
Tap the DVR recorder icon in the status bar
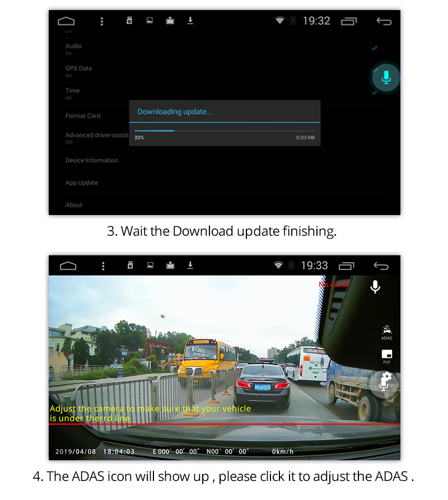click(x=129, y=21)
